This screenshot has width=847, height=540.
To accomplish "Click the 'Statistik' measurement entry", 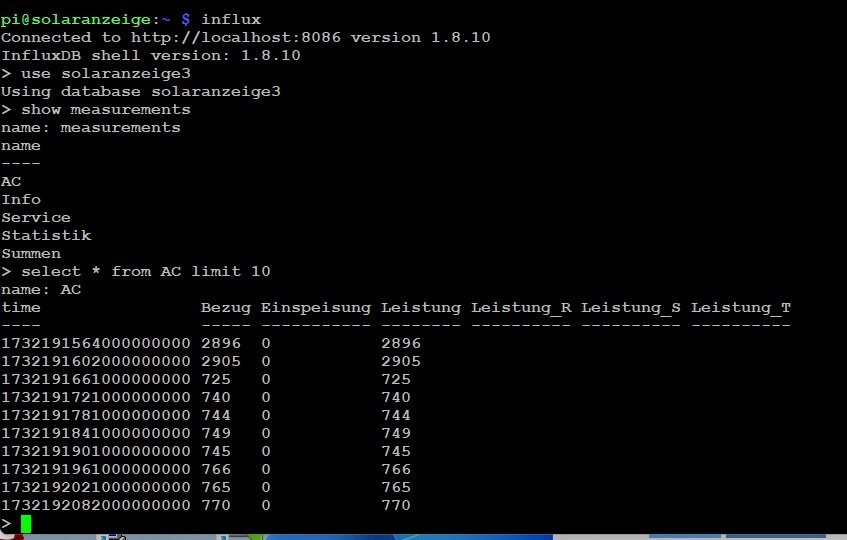I will [x=46, y=235].
